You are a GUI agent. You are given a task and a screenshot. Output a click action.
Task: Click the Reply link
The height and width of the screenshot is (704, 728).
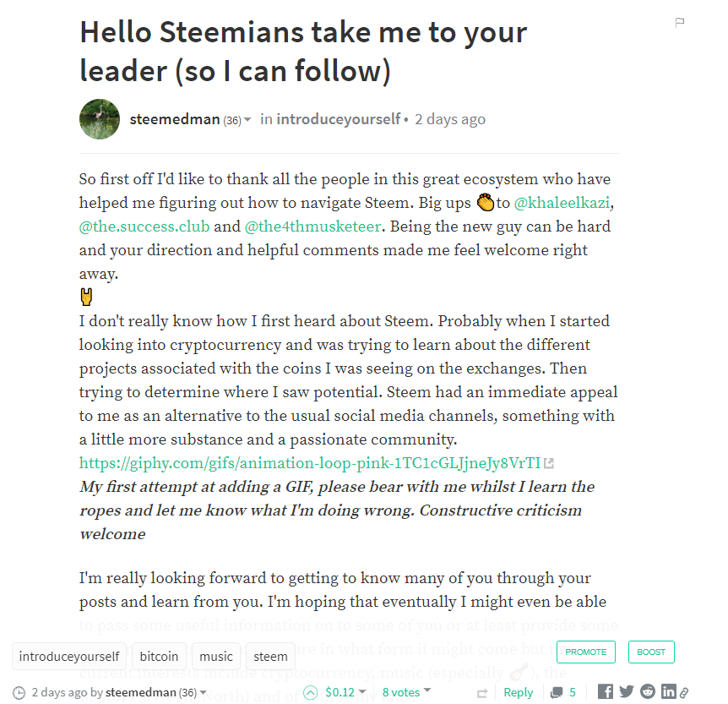coord(518,692)
